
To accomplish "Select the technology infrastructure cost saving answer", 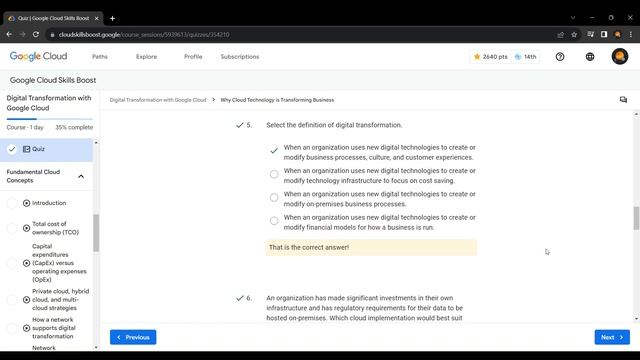I will pos(274,174).
